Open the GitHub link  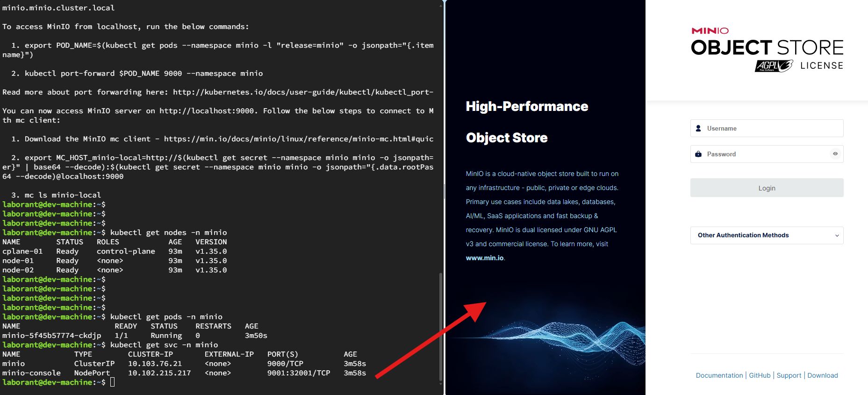click(760, 375)
